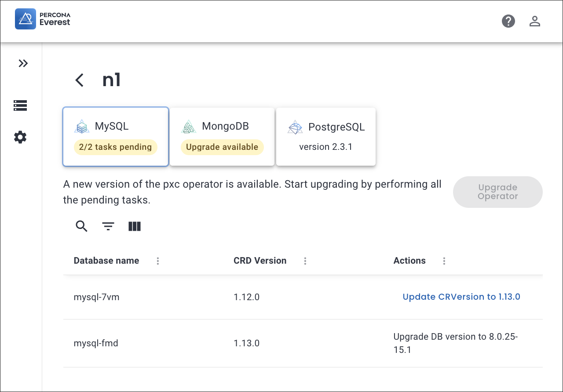Click the Percona Everest logo
Viewport: 563px width, 392px height.
(x=43, y=19)
